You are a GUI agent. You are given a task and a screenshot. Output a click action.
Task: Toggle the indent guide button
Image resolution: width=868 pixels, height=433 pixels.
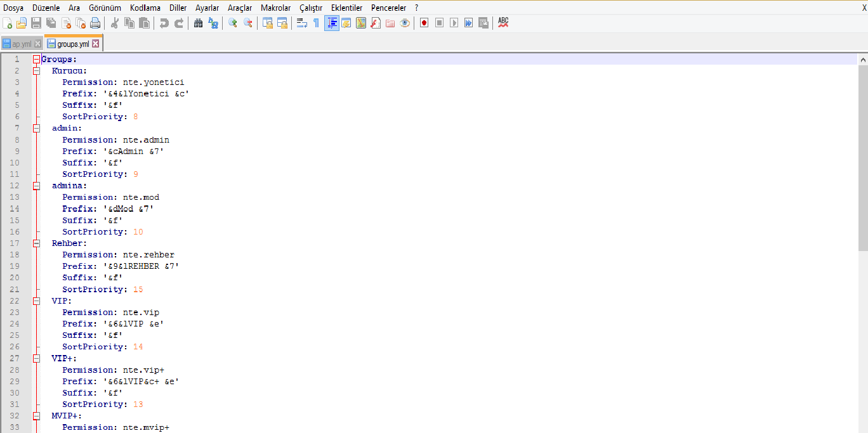click(x=331, y=23)
